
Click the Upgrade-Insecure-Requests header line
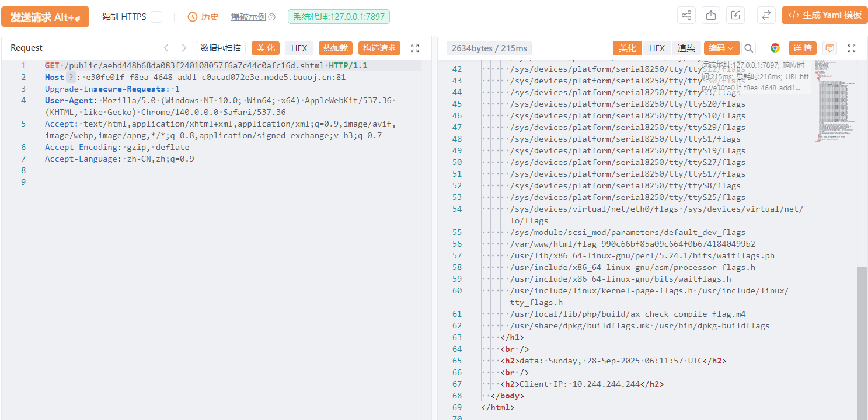(x=112, y=89)
